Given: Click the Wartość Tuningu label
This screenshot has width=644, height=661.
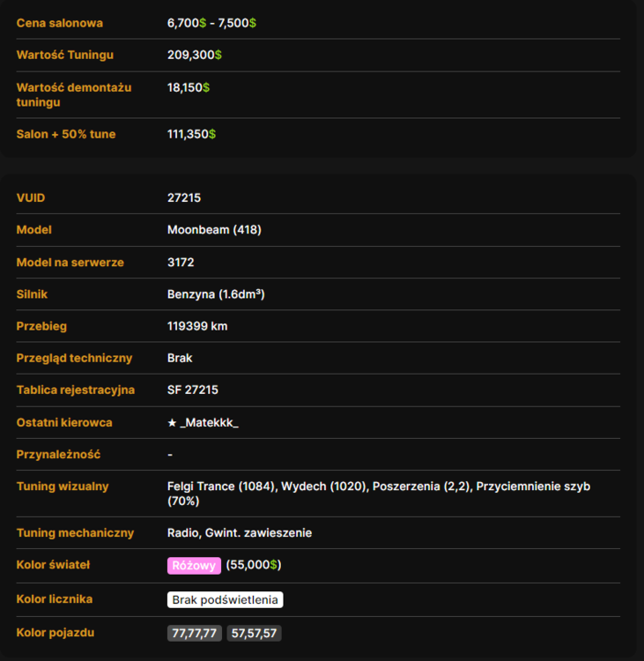Looking at the screenshot, I should tap(65, 55).
